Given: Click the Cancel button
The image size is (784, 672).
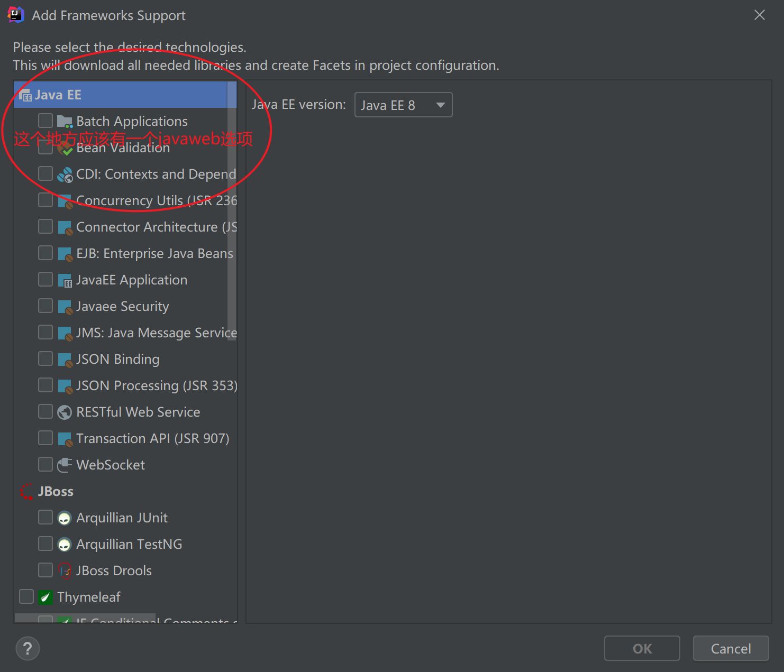Looking at the screenshot, I should pos(731,648).
